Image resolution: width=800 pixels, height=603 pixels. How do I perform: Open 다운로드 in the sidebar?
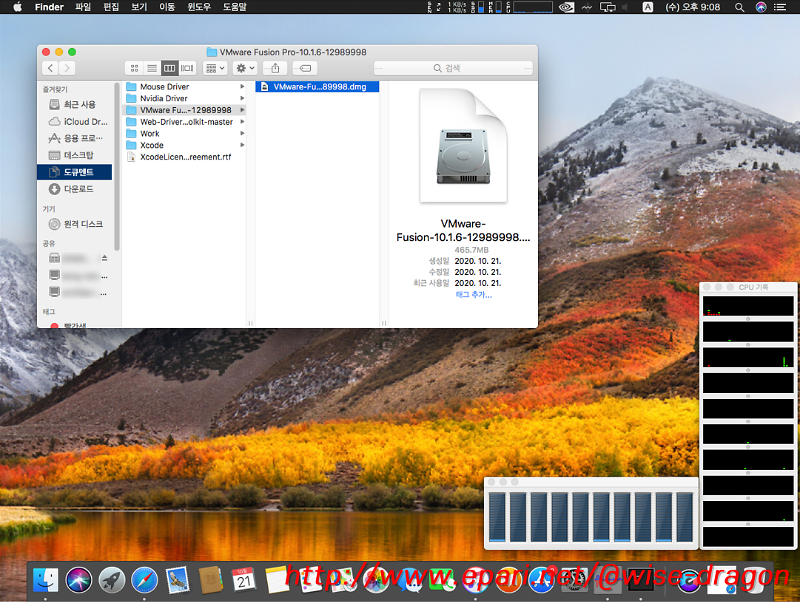(74, 189)
